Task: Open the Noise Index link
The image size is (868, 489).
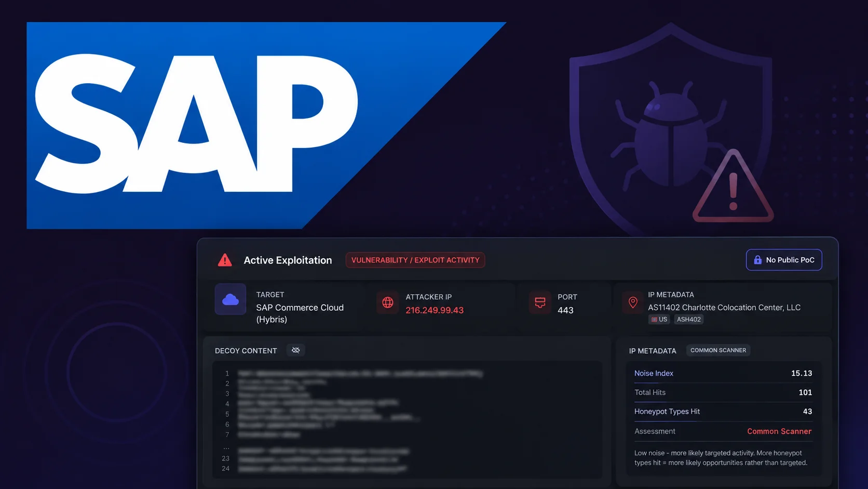Action: pos(654,373)
